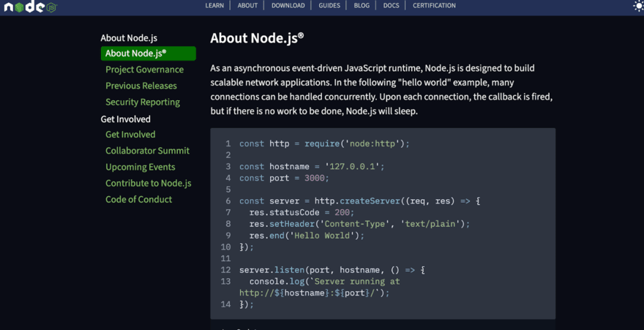The width and height of the screenshot is (644, 330).
Task: Click the Node.js logo
Action: (30, 7)
